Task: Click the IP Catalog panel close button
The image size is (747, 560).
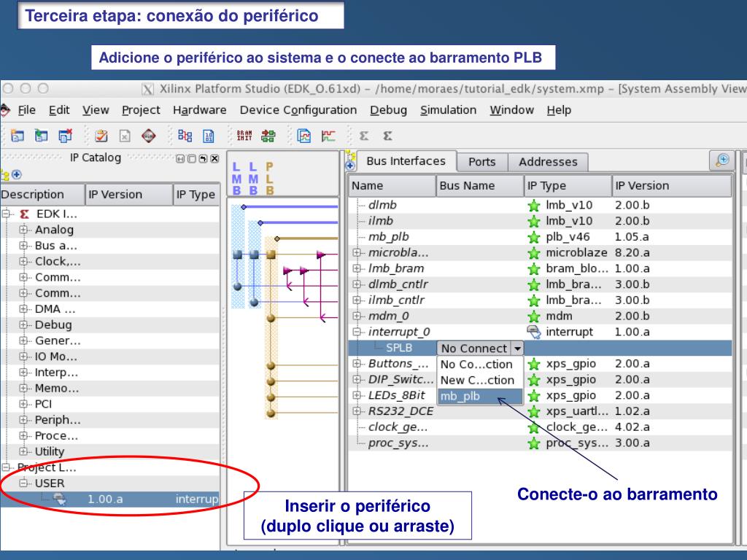Action: [x=215, y=158]
